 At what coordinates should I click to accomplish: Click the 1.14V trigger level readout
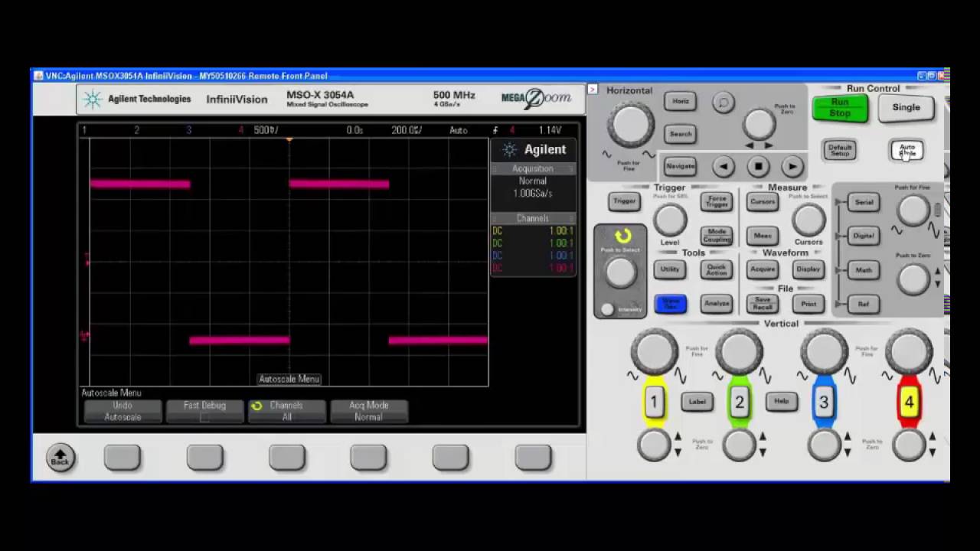550,131
